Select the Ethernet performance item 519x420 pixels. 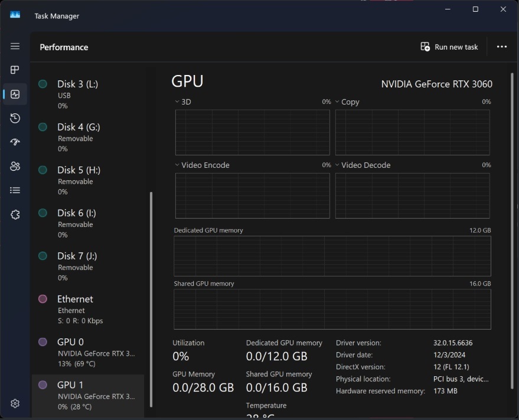[x=88, y=310]
